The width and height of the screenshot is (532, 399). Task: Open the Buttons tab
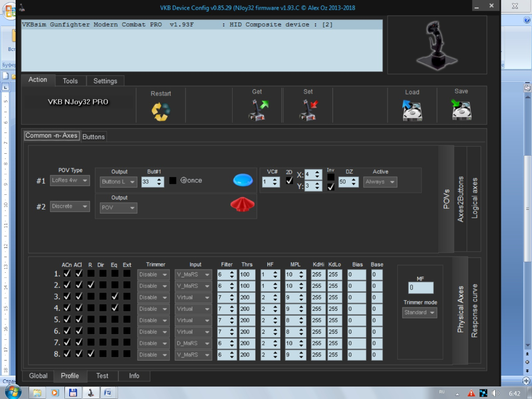(x=94, y=137)
